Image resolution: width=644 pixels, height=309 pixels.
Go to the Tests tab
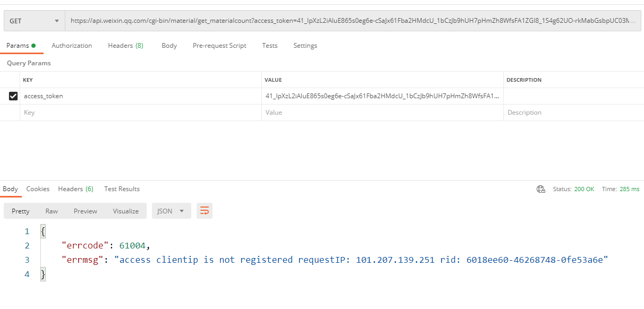tap(269, 46)
